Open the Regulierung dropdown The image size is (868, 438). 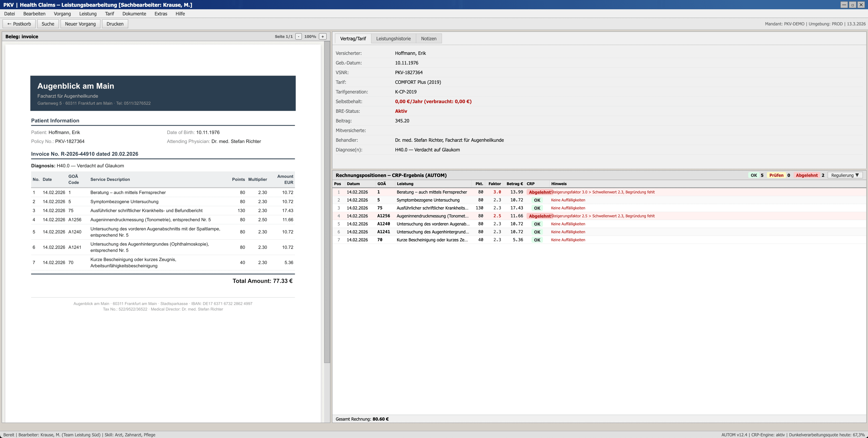845,175
